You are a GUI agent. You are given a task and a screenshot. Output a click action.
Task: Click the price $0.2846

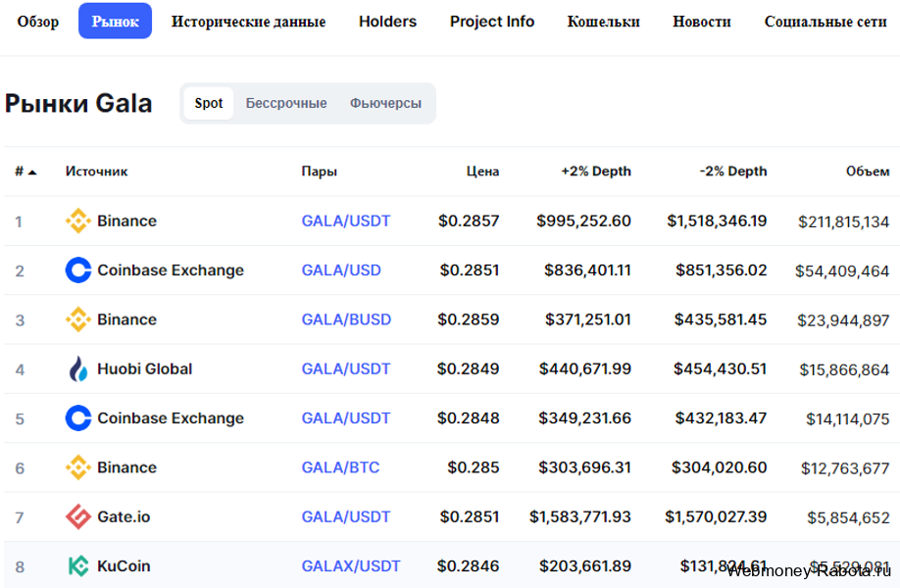click(x=469, y=566)
